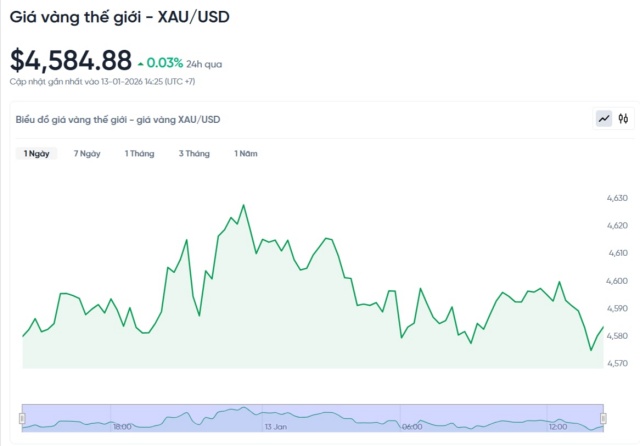Grab the right handle of range navigator
640x446 pixels.
pyautogui.click(x=603, y=417)
